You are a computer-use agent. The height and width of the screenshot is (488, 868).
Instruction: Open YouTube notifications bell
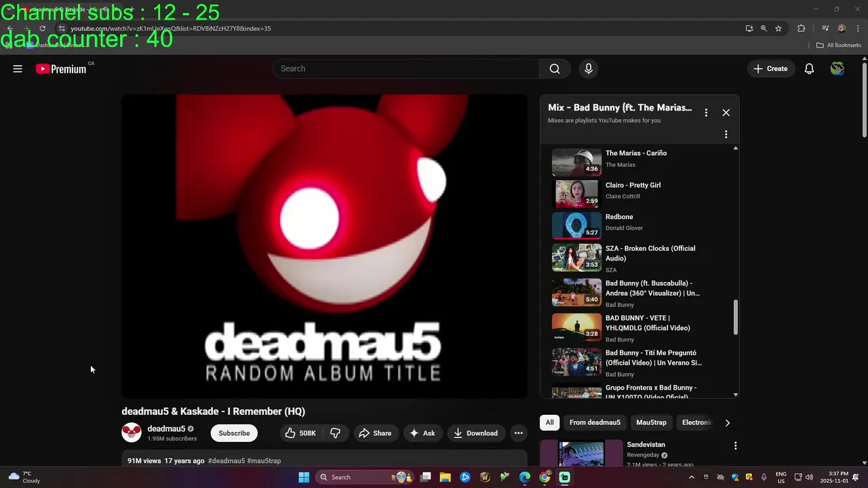[809, 68]
